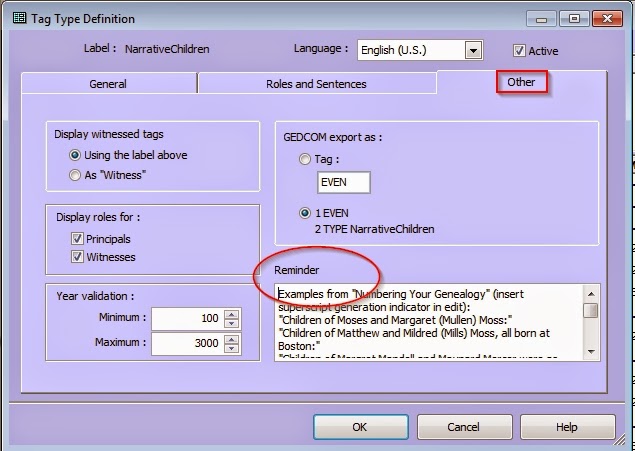
Task: Click the Minimum year field
Action: [x=188, y=319]
